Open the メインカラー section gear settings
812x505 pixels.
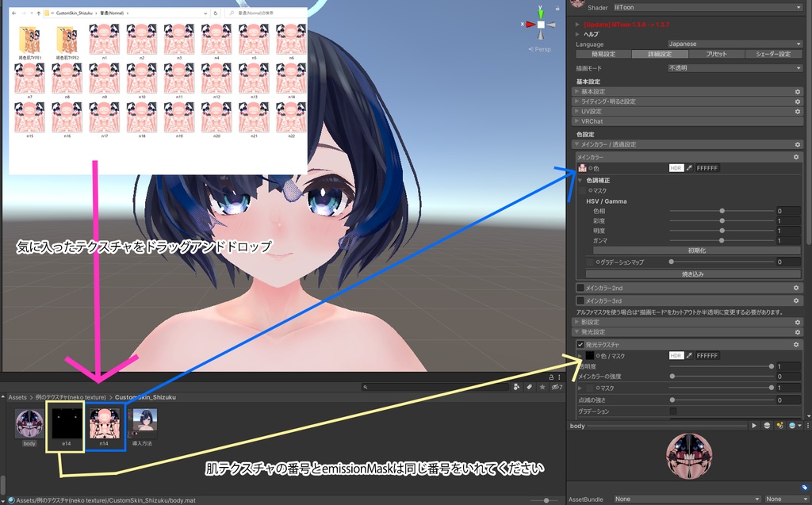click(796, 156)
